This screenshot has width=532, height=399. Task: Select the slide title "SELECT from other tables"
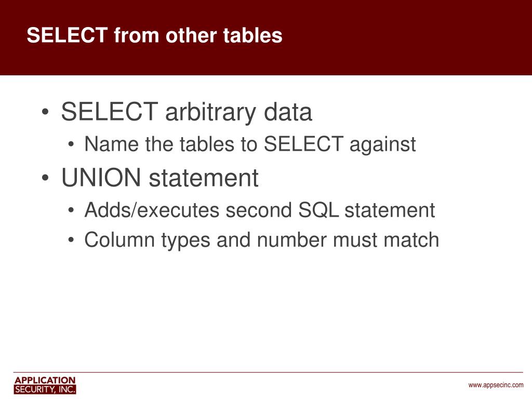click(154, 35)
